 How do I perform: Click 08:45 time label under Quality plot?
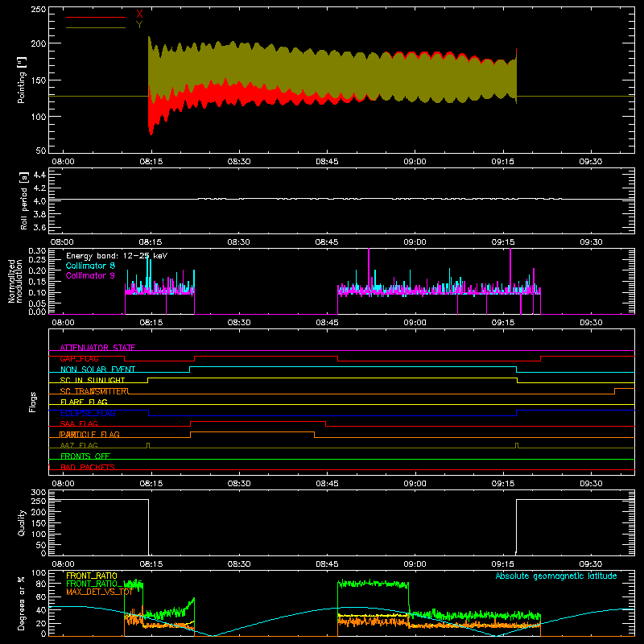click(327, 564)
